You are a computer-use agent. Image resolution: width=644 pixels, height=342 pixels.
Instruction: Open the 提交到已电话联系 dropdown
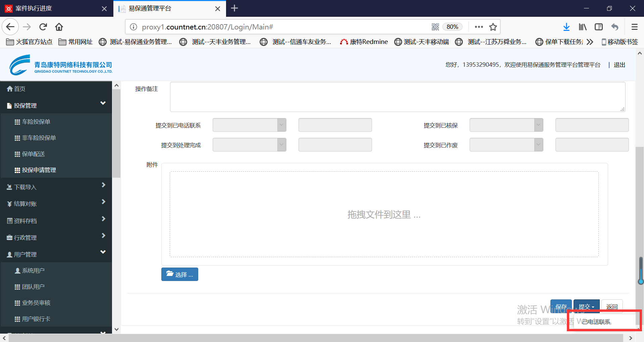[x=249, y=125]
